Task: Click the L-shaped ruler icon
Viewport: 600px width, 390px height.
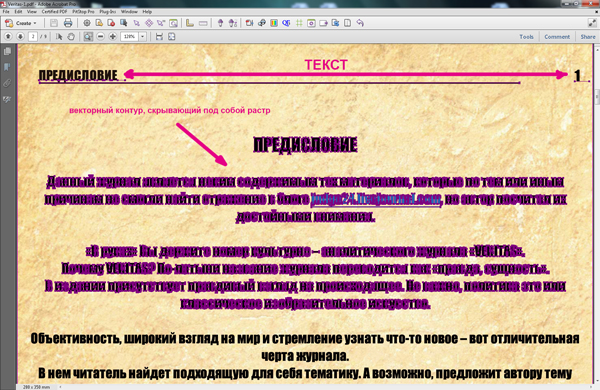Action: point(190,23)
